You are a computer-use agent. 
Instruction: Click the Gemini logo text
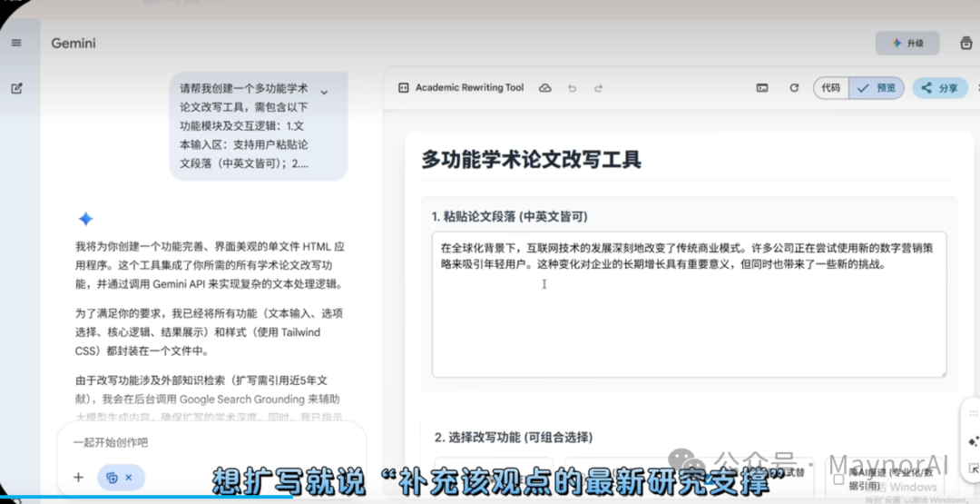73,44
